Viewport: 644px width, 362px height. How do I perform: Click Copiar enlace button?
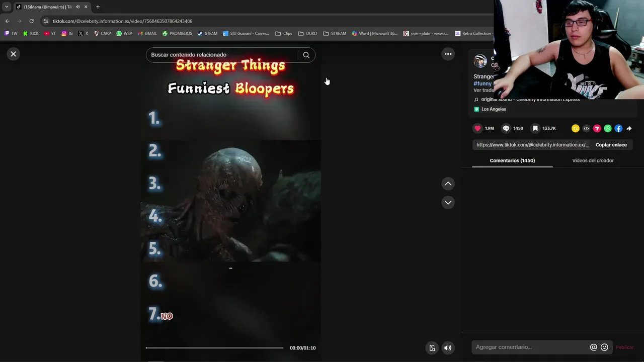611,145
